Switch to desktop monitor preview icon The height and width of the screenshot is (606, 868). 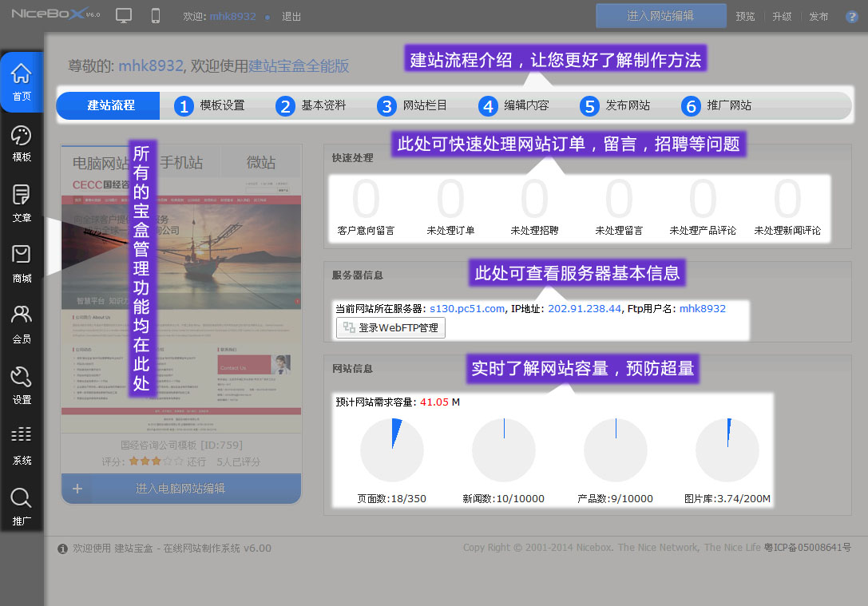124,15
